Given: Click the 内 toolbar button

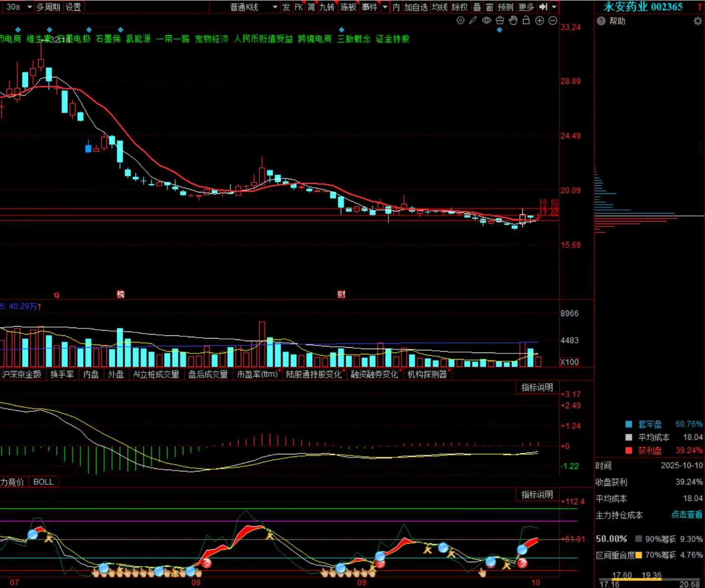Looking at the screenshot, I should click(x=396, y=7).
